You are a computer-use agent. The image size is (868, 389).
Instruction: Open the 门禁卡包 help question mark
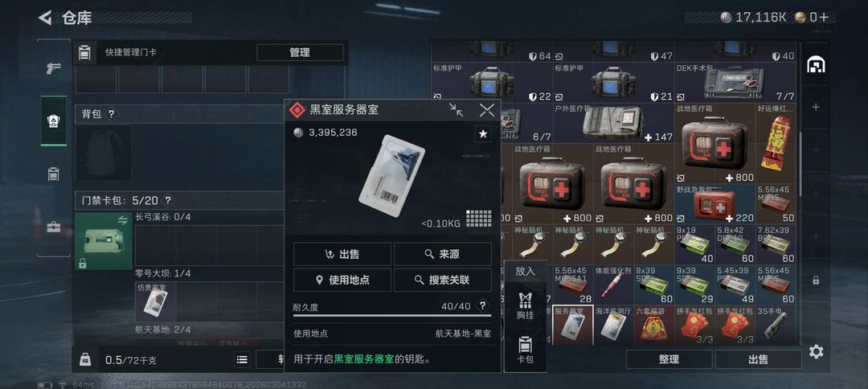168,200
